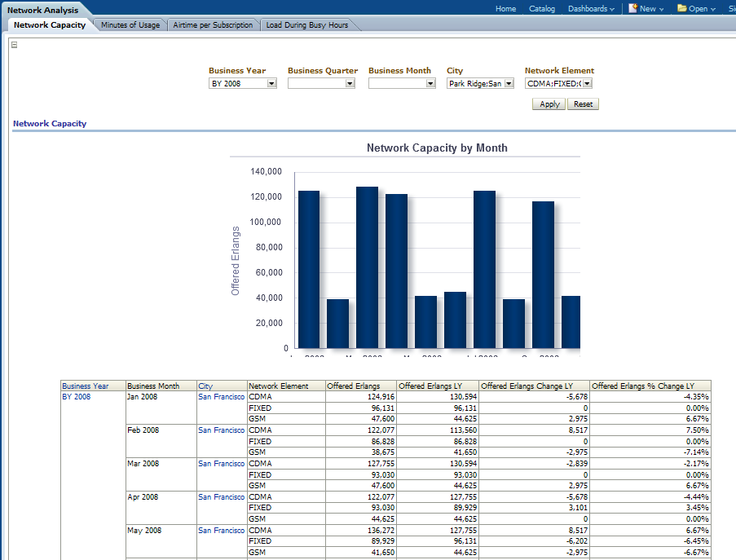Collapse the prompt section with minus icon
736x560 pixels.
point(14,45)
